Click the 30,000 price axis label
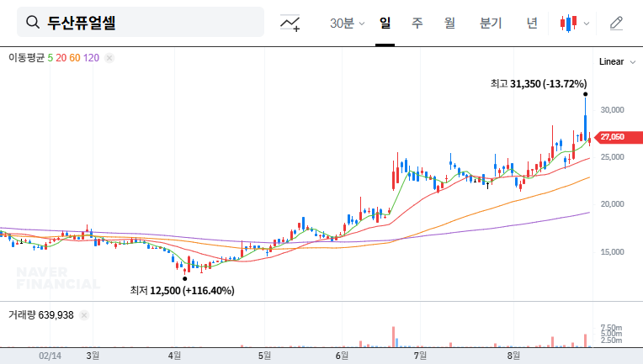The height and width of the screenshot is (364, 643). coord(612,110)
